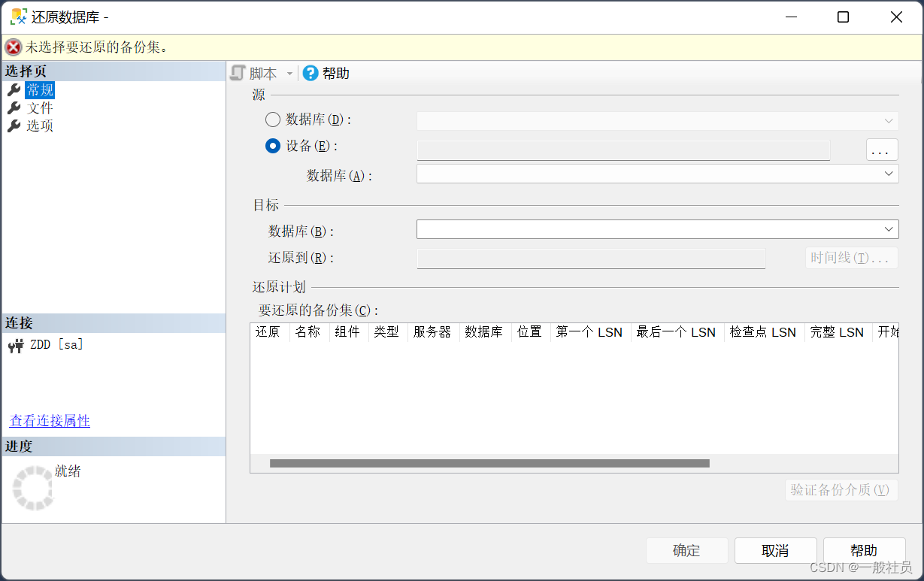The image size is (924, 581).
Task: Click wrench icon next to 文件 page
Action: [14, 107]
